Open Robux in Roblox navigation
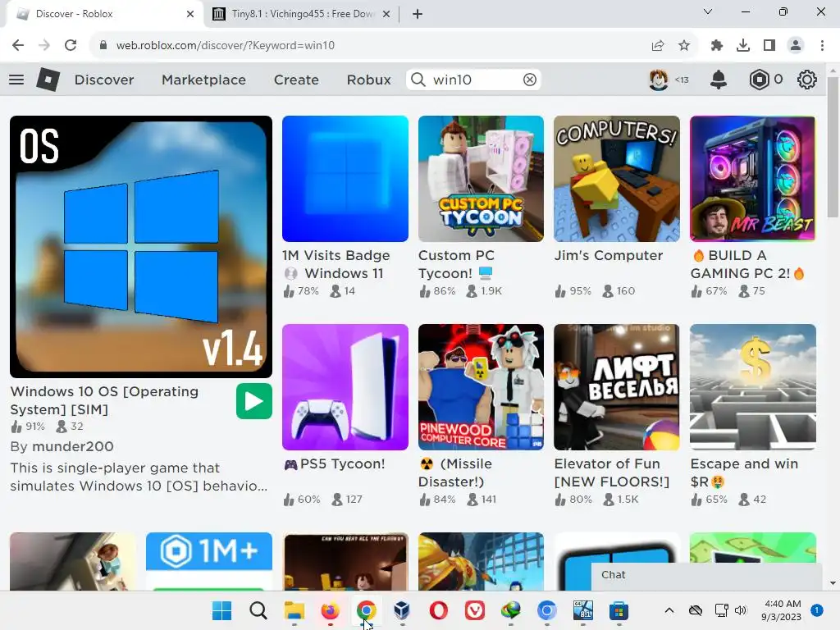Viewport: 840px width, 630px height. tap(368, 80)
